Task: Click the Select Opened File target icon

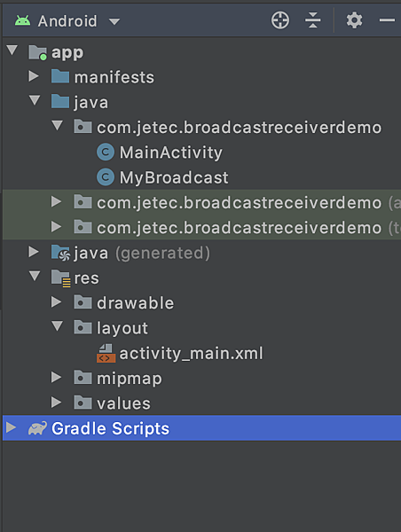Action: pos(280,20)
